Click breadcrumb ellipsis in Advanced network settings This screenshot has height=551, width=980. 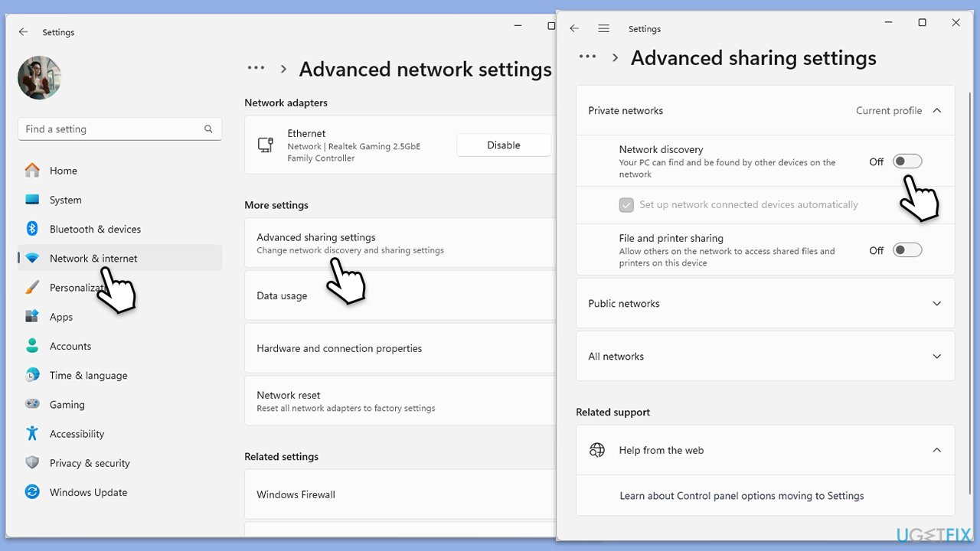[x=255, y=69]
